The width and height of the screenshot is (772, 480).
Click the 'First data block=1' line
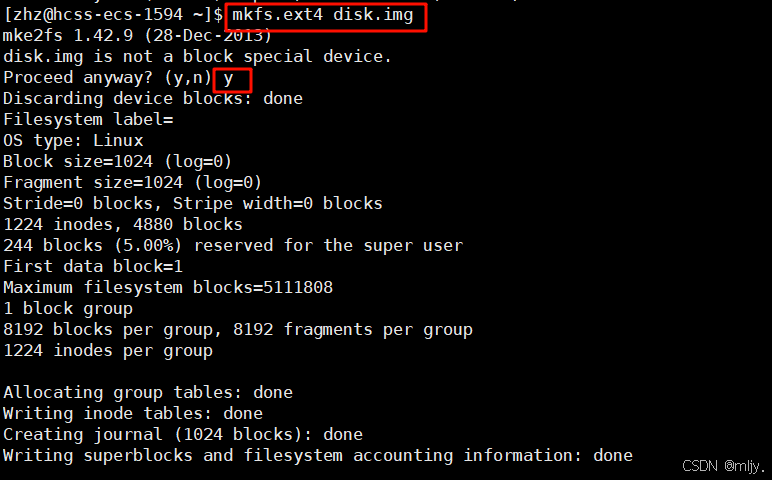[x=93, y=266]
